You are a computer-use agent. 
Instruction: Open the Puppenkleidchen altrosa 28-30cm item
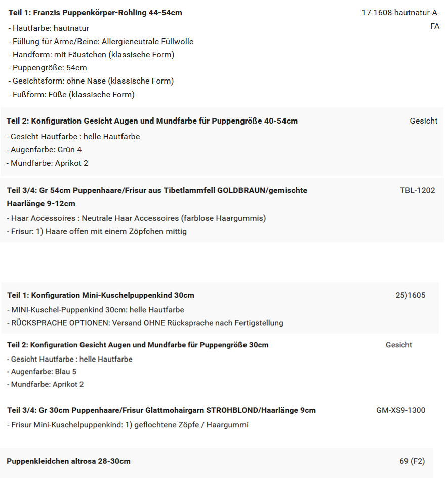pos(68,461)
